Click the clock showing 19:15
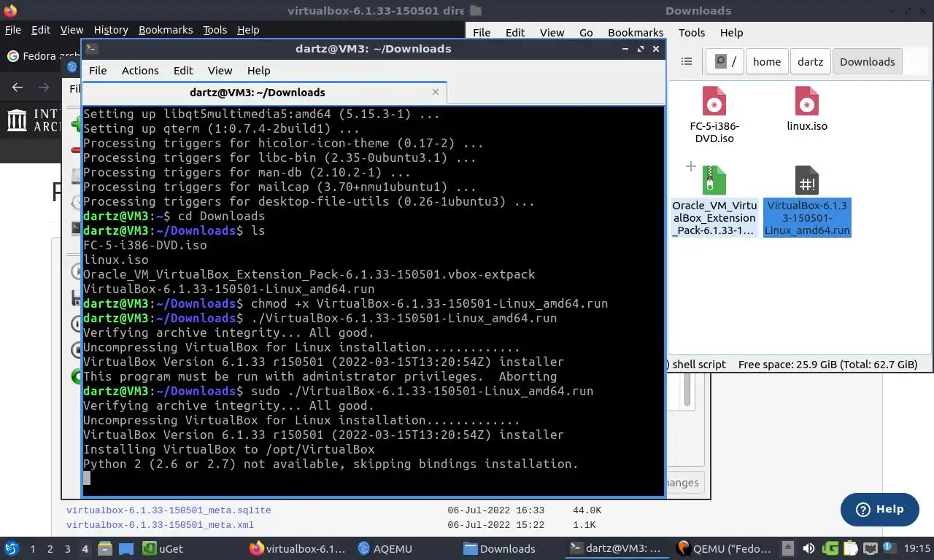 click(917, 548)
